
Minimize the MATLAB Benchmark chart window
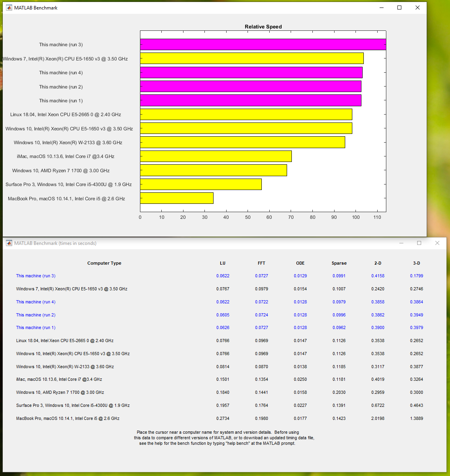tap(382, 8)
